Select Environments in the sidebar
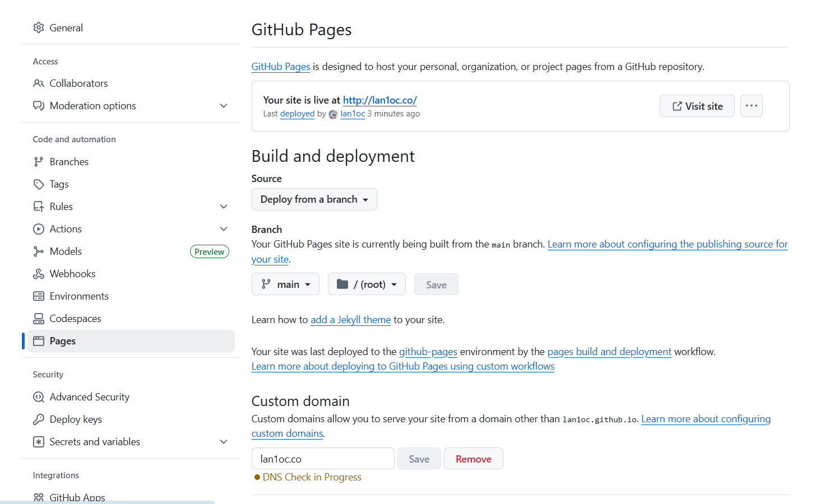The image size is (820, 504). pyautogui.click(x=79, y=296)
